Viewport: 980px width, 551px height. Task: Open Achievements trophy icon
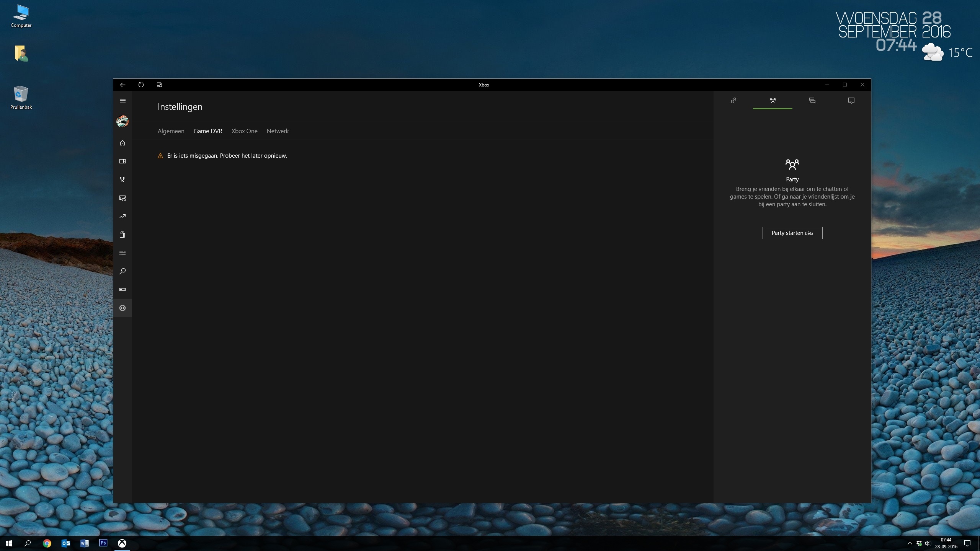coord(122,179)
